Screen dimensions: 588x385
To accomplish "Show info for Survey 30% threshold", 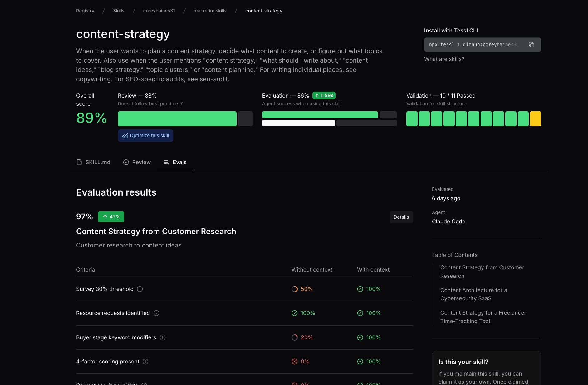I will pyautogui.click(x=140, y=289).
